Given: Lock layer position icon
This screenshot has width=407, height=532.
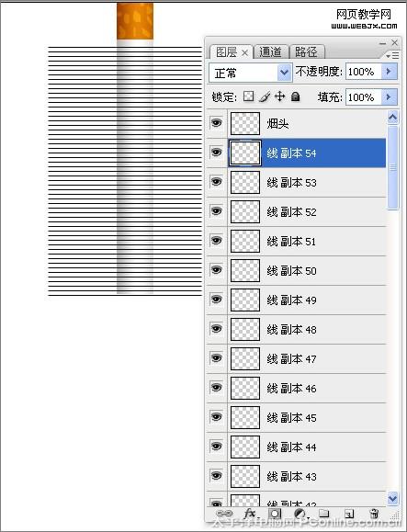Looking at the screenshot, I should (x=280, y=96).
